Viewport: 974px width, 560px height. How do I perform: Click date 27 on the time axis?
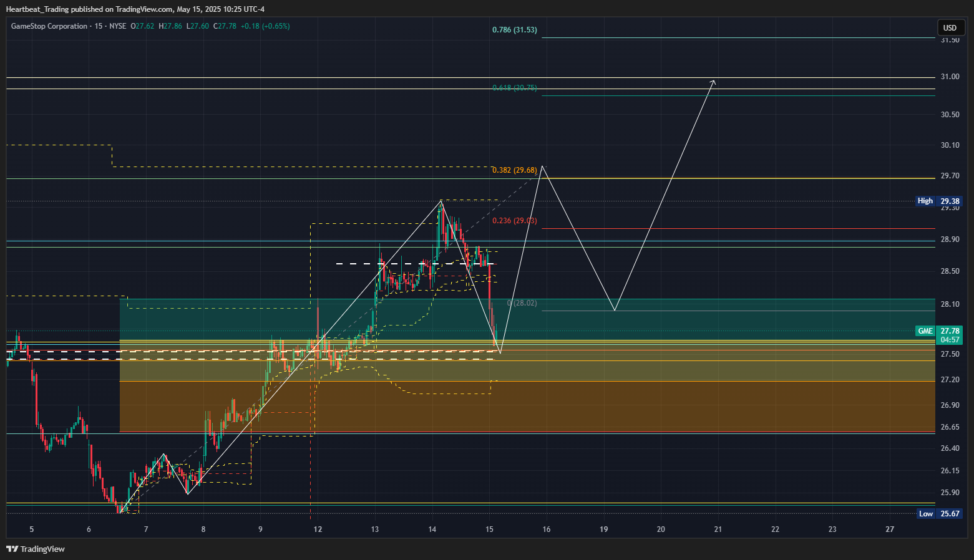890,529
